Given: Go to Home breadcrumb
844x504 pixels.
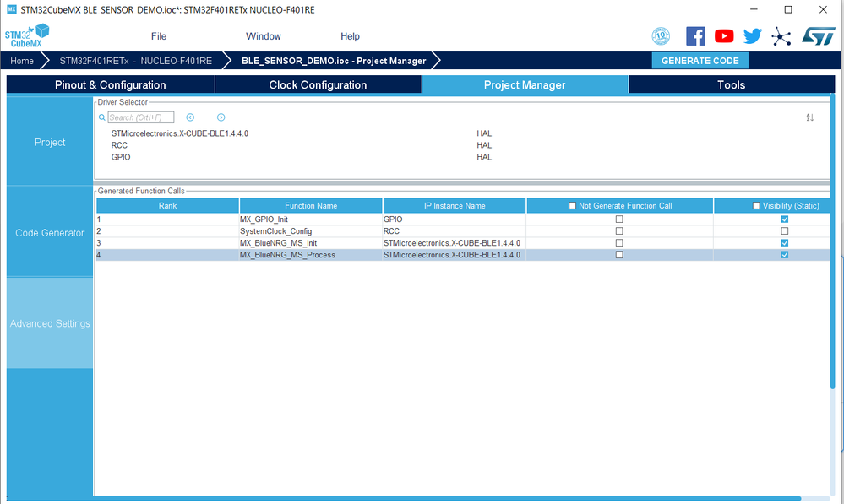Looking at the screenshot, I should coord(22,61).
